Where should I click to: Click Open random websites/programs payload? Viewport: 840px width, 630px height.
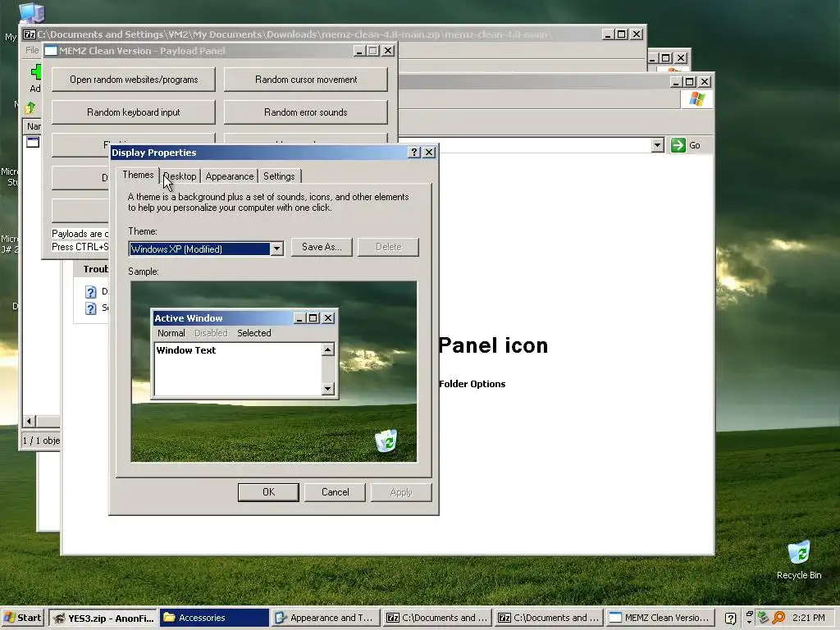point(134,80)
